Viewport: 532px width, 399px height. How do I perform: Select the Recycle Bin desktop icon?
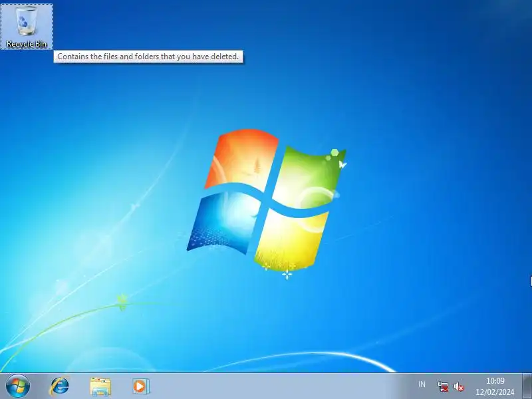coord(27,27)
